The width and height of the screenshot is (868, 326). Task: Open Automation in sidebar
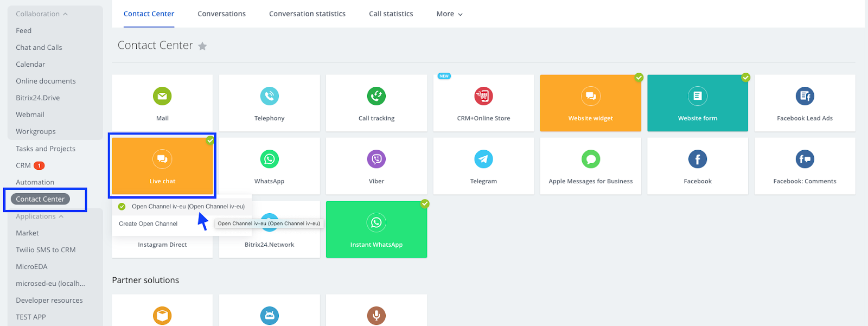click(35, 182)
